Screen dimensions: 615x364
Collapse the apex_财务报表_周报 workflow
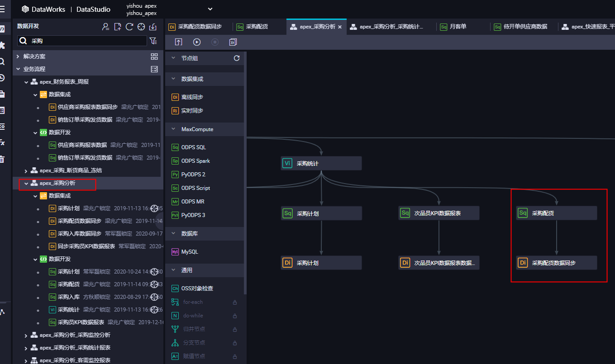coord(26,82)
